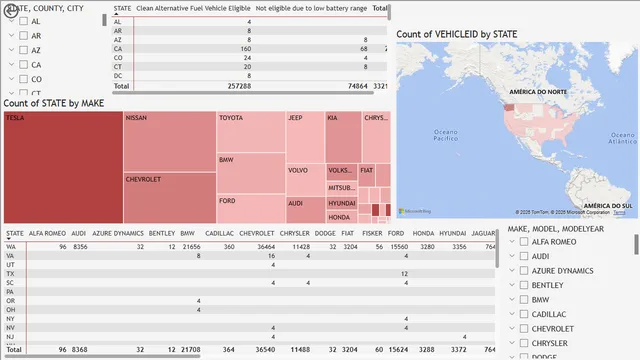Select the HONDA treemap block
640x360 pixels.
point(342,217)
